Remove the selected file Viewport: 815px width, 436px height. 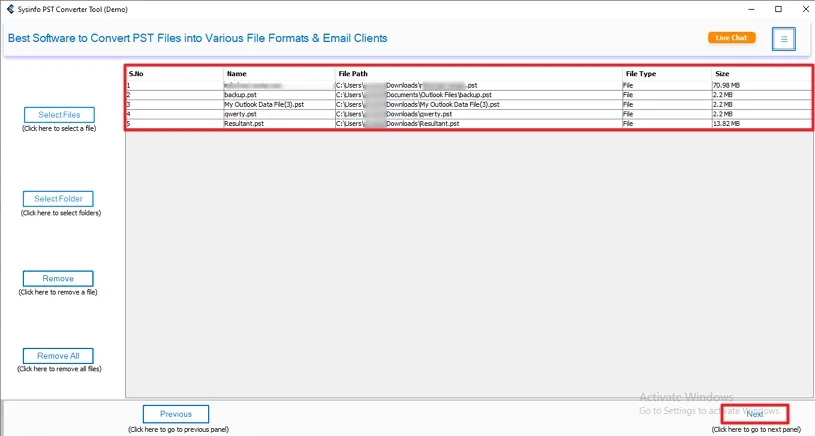click(58, 279)
